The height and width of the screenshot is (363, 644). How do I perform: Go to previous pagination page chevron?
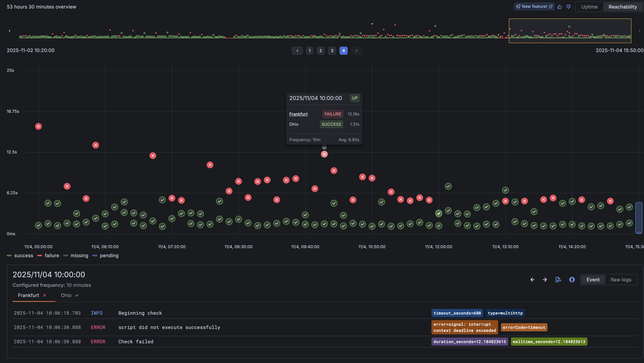(x=297, y=51)
